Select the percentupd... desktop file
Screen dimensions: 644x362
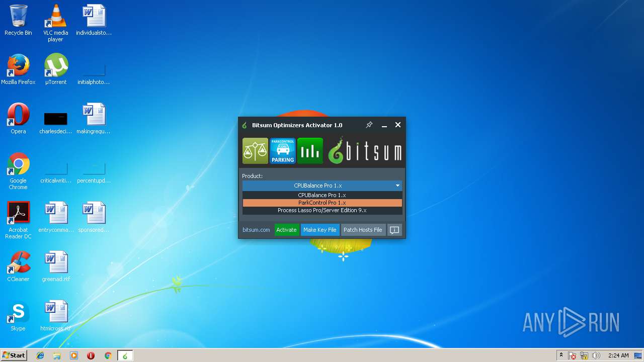[x=94, y=172]
